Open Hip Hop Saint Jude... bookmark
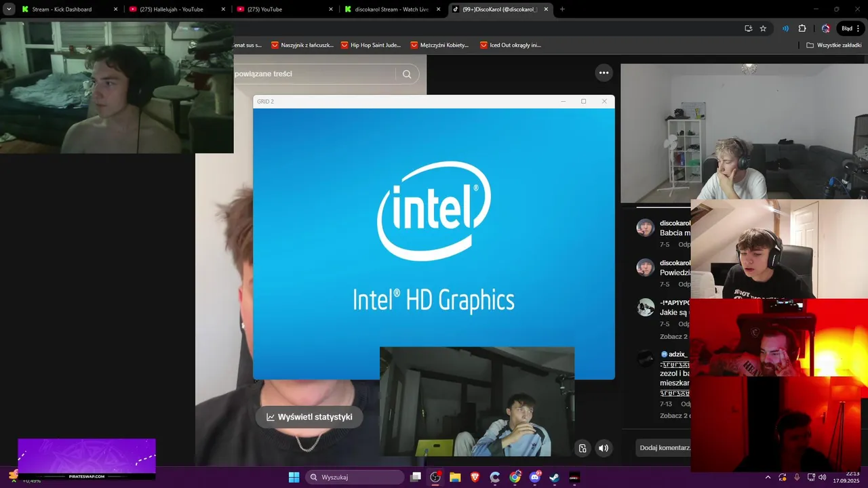Image resolution: width=868 pixels, height=488 pixels. pos(371,45)
